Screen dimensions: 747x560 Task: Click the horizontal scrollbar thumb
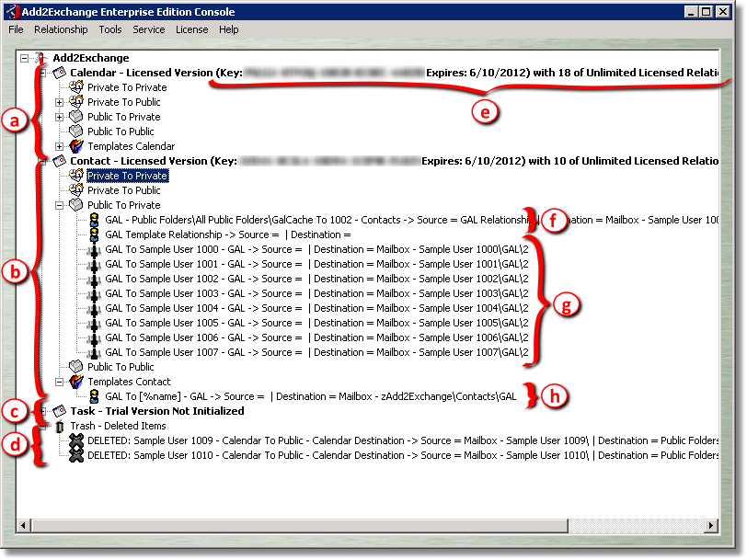click(x=299, y=526)
